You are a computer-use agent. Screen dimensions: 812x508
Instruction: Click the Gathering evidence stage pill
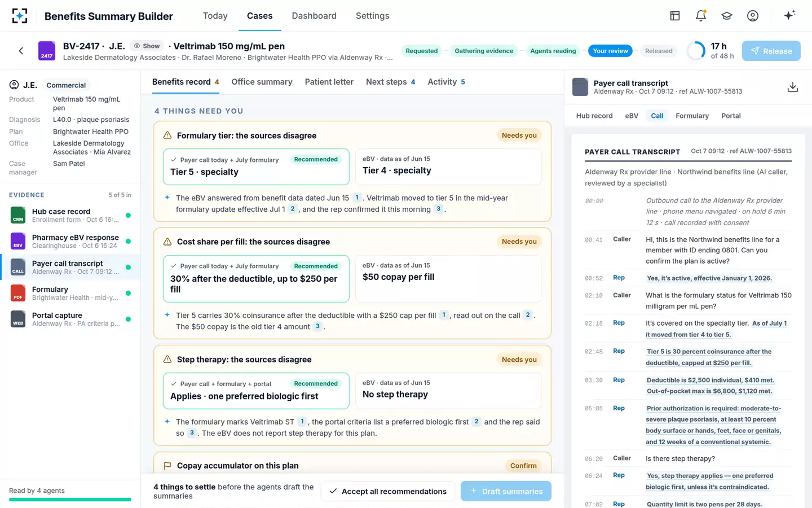click(484, 51)
